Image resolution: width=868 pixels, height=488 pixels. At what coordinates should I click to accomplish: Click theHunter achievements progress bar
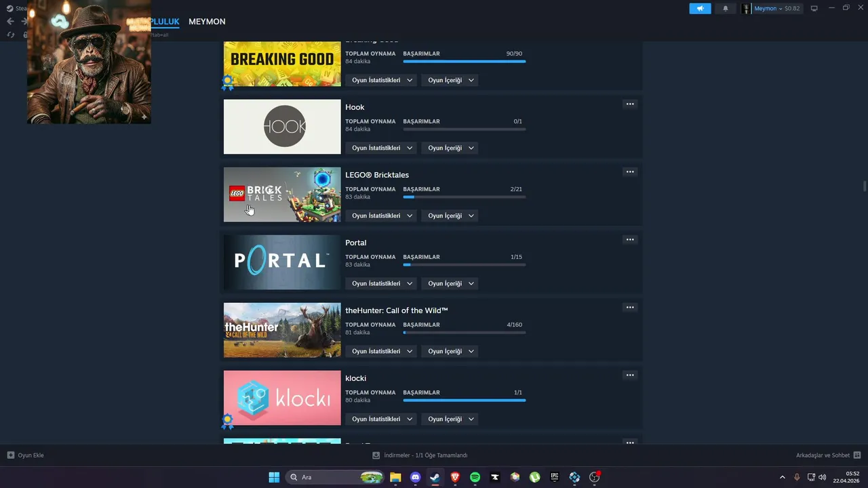tap(464, 332)
